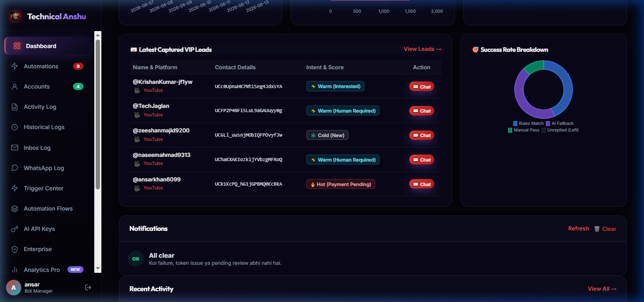Click View All in Recent Activity

(602, 289)
